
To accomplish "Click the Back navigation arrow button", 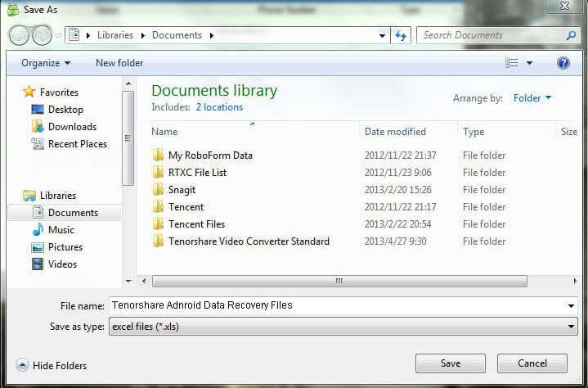I will pos(19,36).
